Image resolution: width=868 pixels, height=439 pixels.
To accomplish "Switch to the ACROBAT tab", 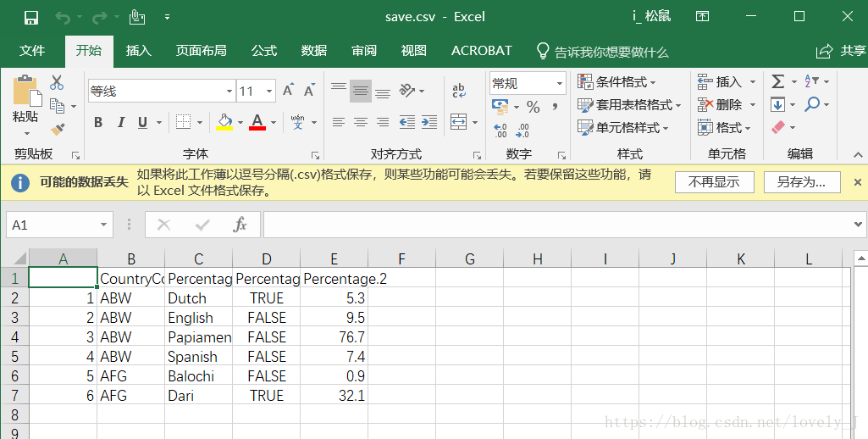I will click(x=482, y=51).
